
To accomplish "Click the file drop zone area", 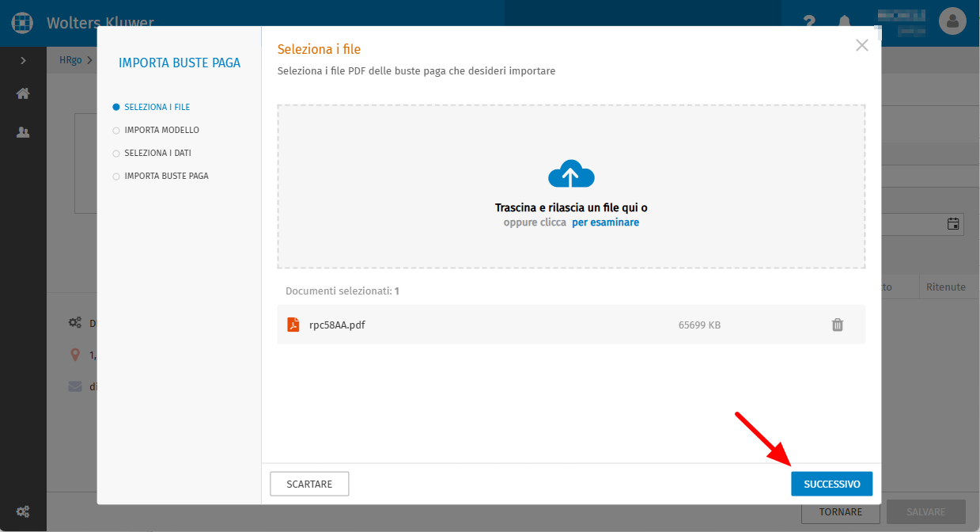I will point(571,187).
